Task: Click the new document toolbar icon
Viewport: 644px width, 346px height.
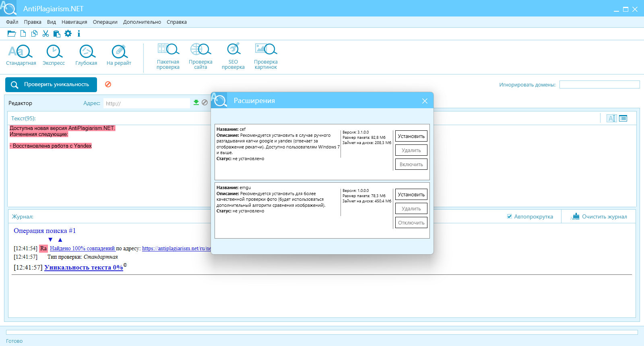Action: click(x=23, y=34)
